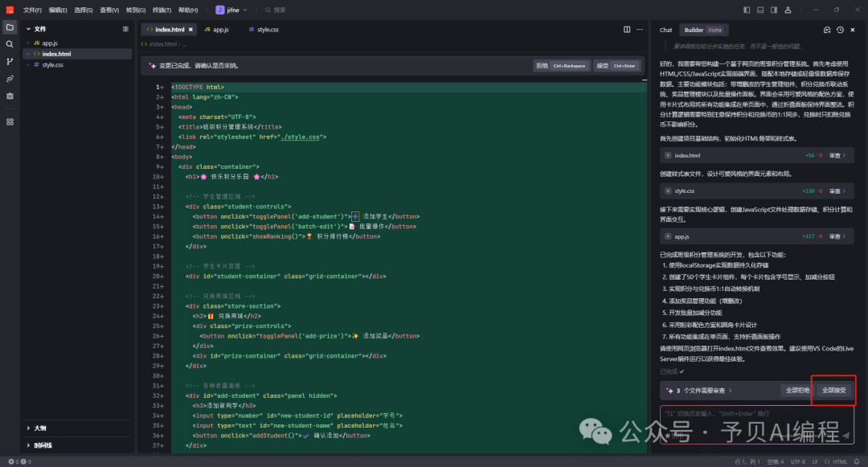
Task: Toggle the left sidebar layout icon
Action: (x=747, y=10)
